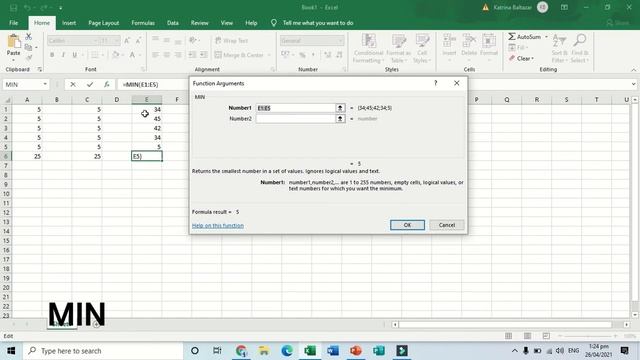Open the AutoSum dropdown arrow
640x360 pixels.
coord(546,37)
